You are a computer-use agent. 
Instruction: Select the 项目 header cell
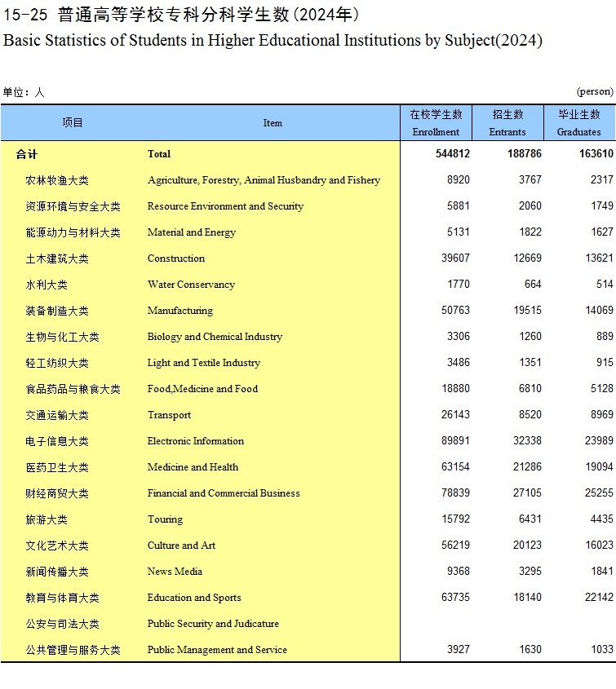(x=73, y=123)
